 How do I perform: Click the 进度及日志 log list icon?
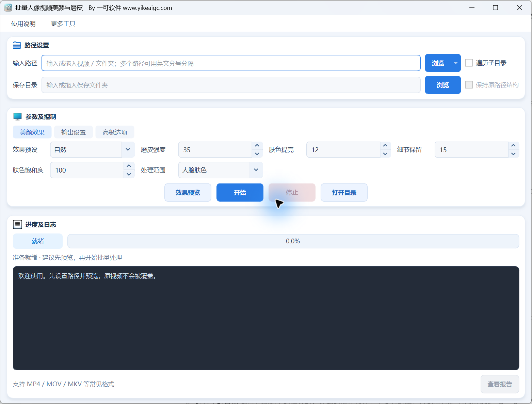coord(17,224)
